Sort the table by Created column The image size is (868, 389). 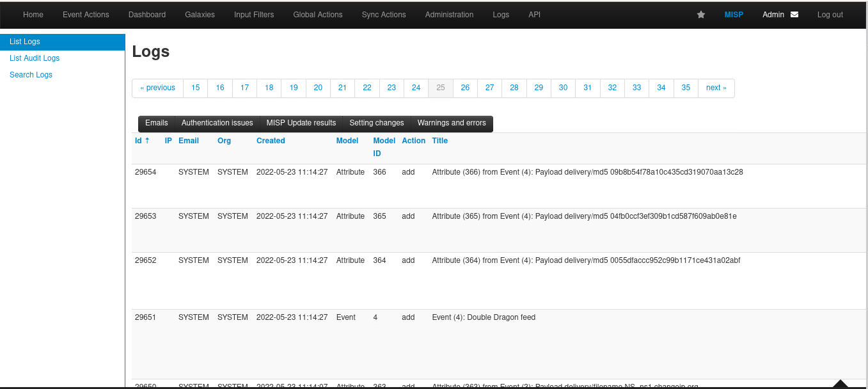tap(271, 141)
